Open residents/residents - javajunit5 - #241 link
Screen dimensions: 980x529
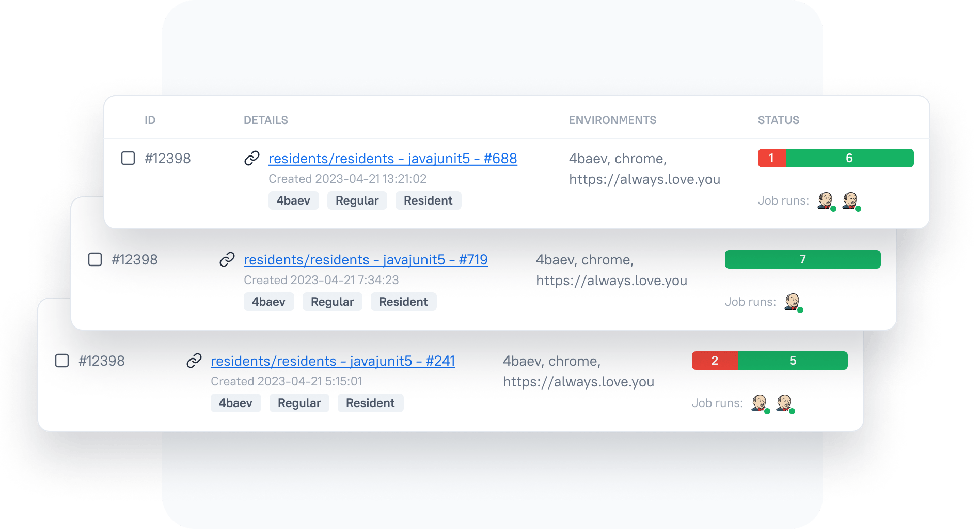coord(333,361)
